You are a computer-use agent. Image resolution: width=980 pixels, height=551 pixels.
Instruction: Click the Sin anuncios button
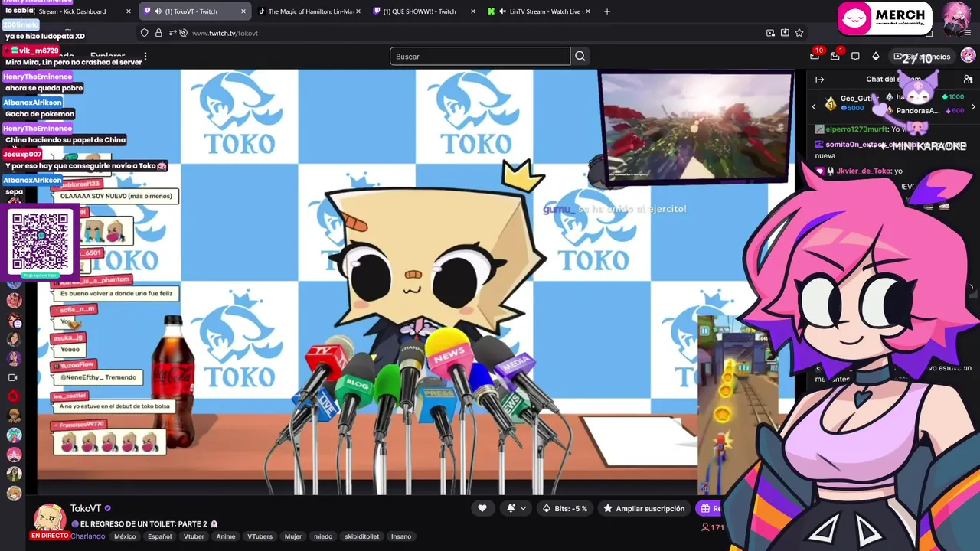pos(922,56)
